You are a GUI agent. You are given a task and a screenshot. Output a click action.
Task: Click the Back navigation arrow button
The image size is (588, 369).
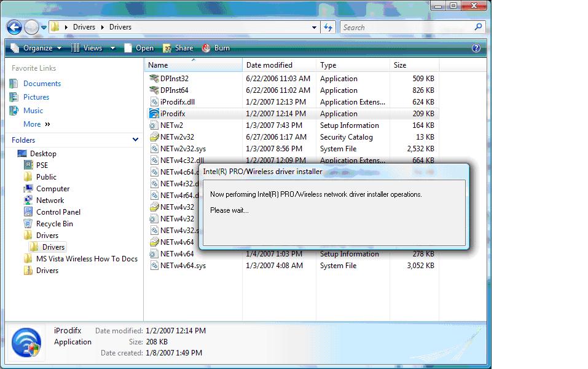click(x=15, y=28)
